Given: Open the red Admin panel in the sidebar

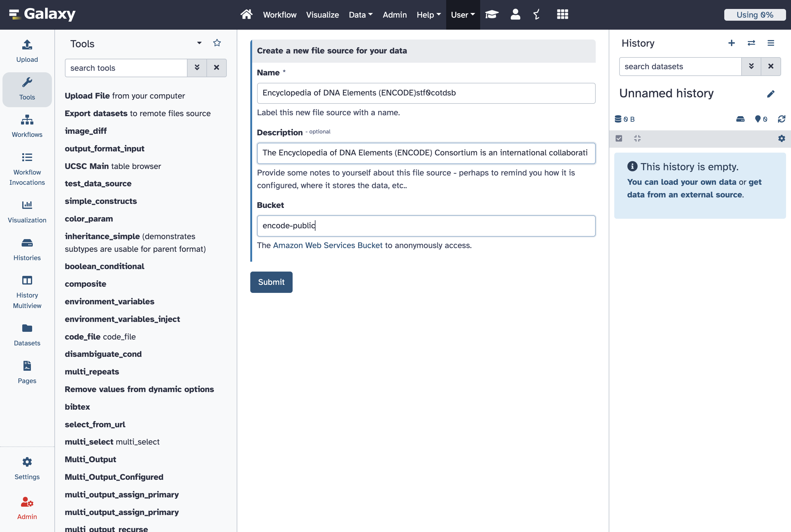Looking at the screenshot, I should click(x=27, y=508).
